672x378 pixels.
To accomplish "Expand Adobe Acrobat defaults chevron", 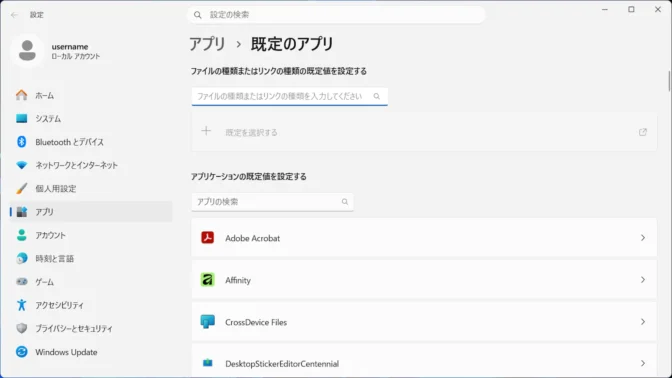I will pos(643,237).
